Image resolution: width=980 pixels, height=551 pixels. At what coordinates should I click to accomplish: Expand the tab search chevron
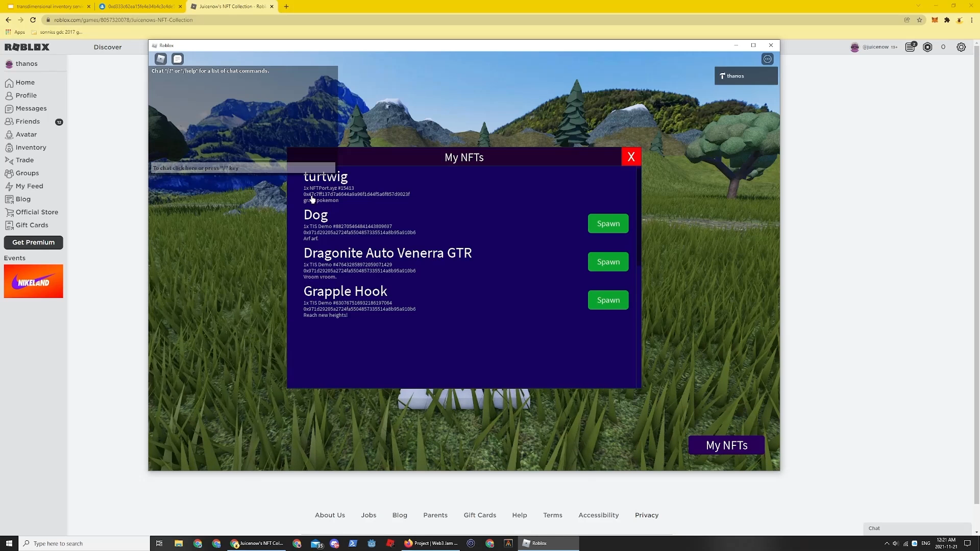point(918,6)
